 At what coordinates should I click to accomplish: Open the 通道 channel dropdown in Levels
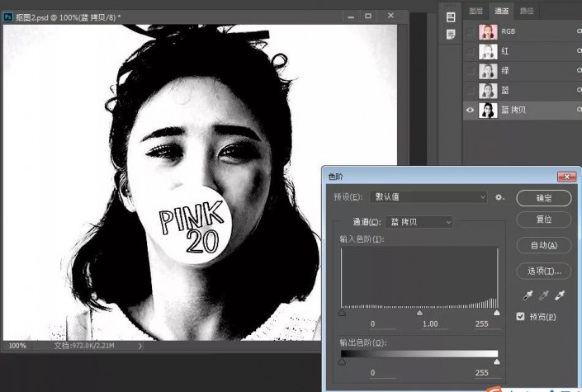point(419,222)
